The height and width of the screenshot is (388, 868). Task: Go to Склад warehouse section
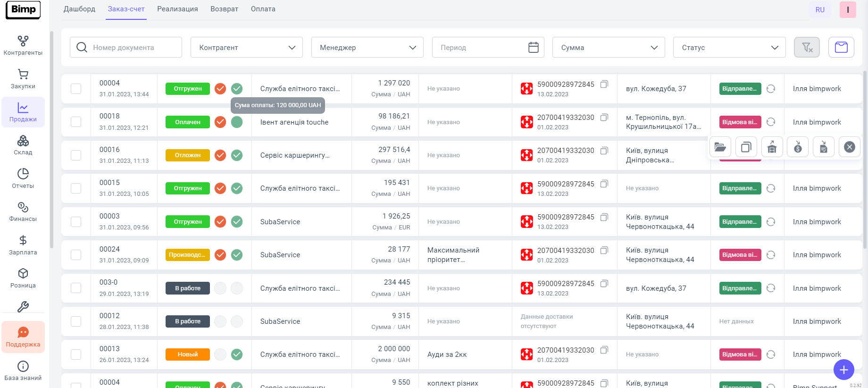point(23,145)
